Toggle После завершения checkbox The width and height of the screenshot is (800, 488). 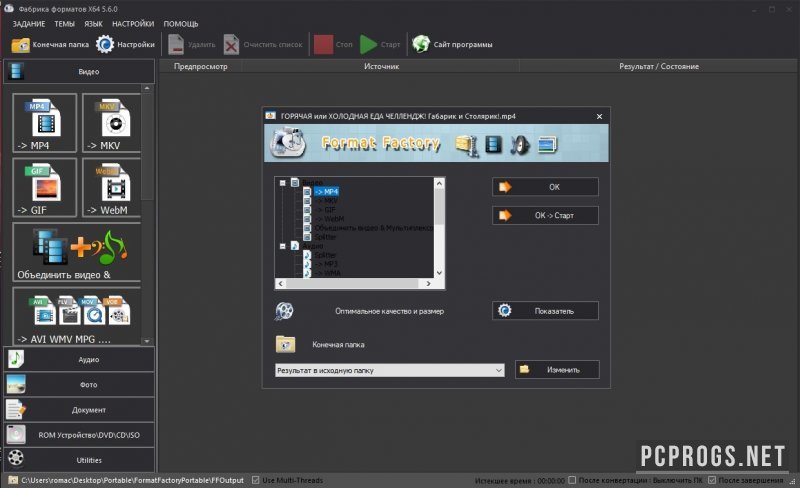click(712, 480)
